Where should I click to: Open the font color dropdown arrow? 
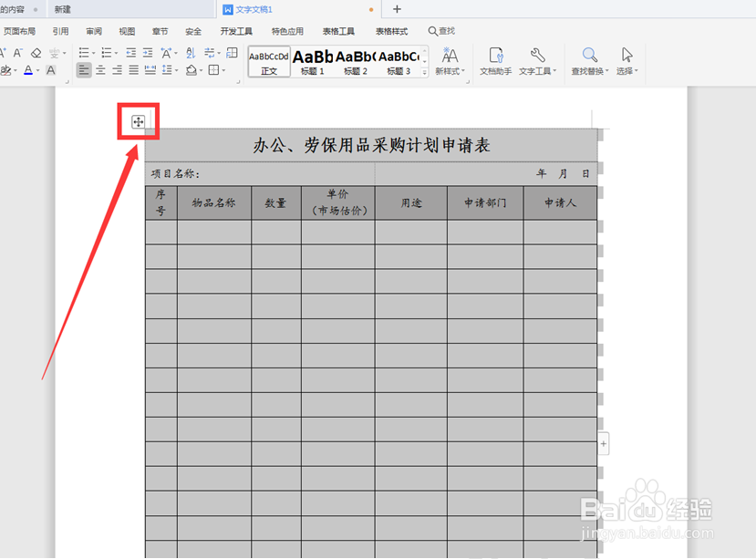tap(37, 70)
